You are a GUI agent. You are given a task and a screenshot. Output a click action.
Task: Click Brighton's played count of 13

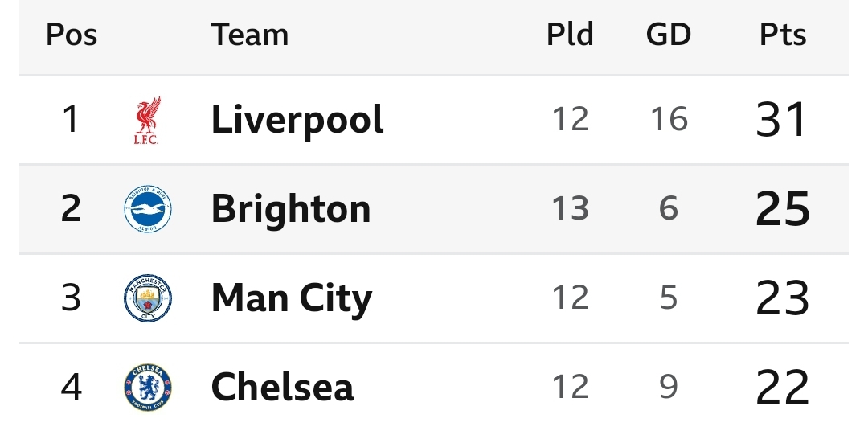pyautogui.click(x=570, y=209)
